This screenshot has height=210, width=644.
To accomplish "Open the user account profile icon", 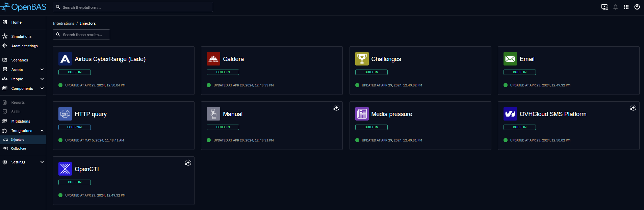I will [637, 7].
